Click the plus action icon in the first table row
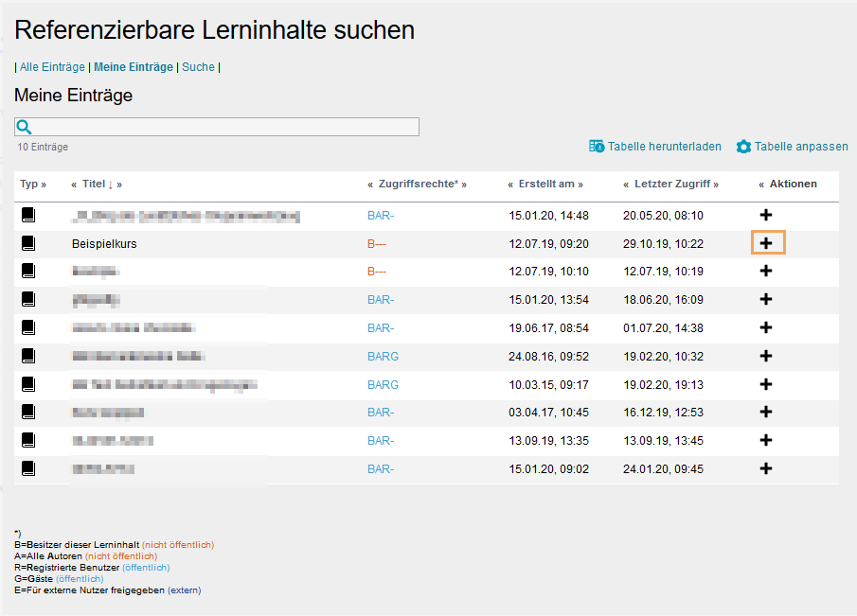This screenshot has height=616, width=857. [766, 215]
